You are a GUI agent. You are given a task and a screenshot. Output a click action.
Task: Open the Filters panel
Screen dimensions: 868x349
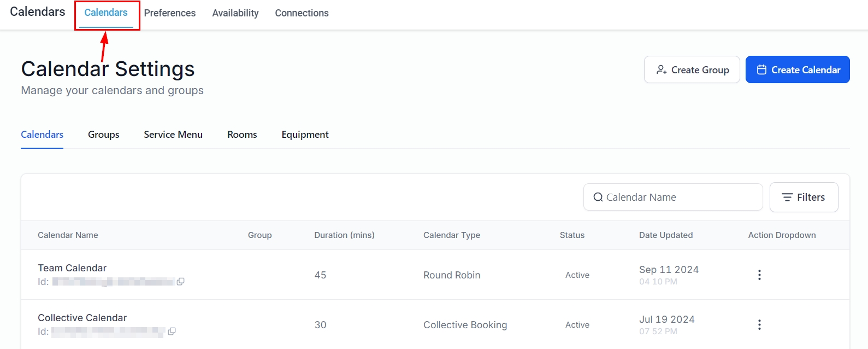[804, 197]
